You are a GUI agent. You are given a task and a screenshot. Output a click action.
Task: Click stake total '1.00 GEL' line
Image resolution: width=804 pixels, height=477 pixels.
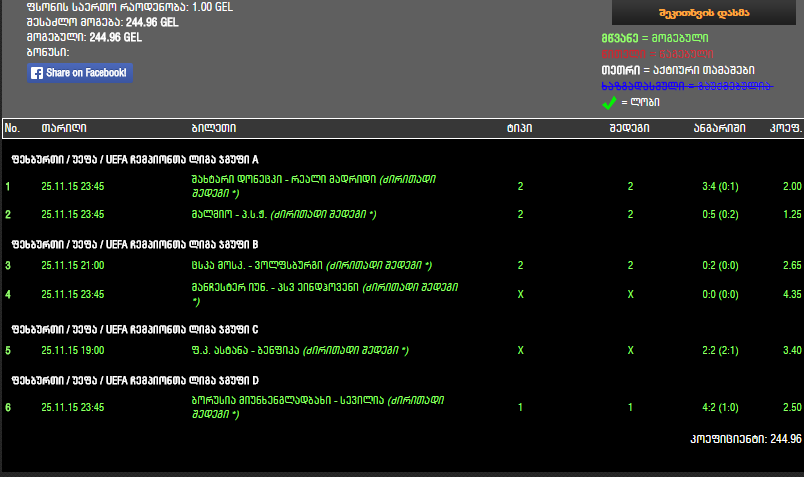[130, 7]
